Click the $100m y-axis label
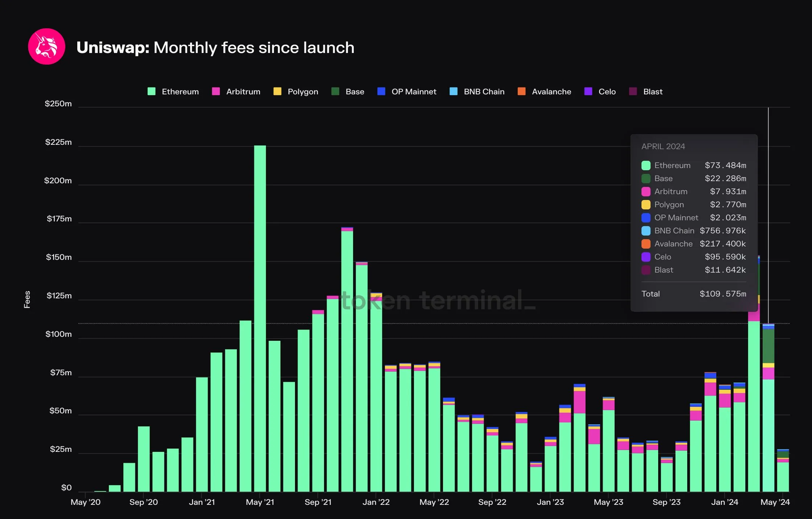Viewport: 812px width, 519px height. click(58, 334)
